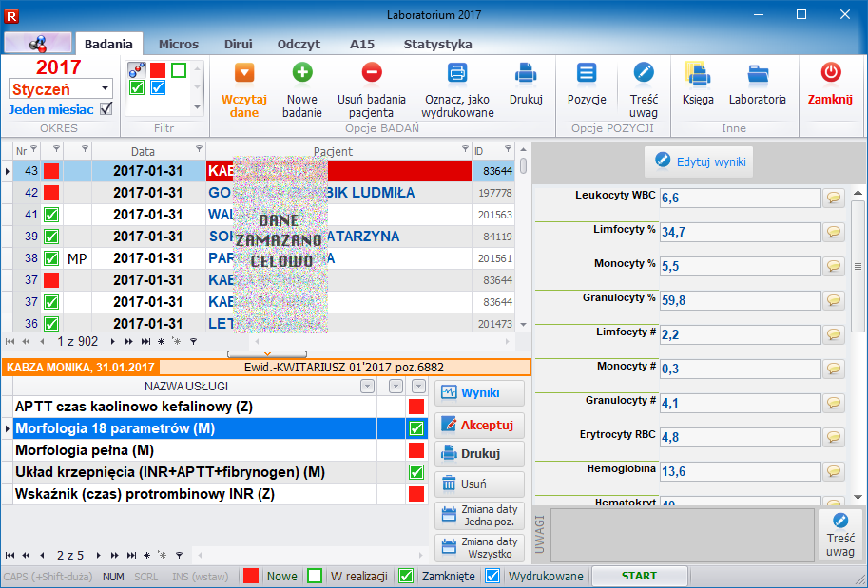Click the Pozycje list icon
The width and height of the screenshot is (868, 588).
tap(587, 73)
